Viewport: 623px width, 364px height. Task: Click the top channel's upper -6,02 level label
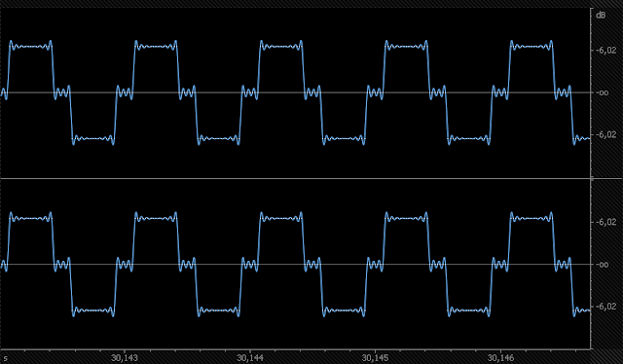point(605,51)
